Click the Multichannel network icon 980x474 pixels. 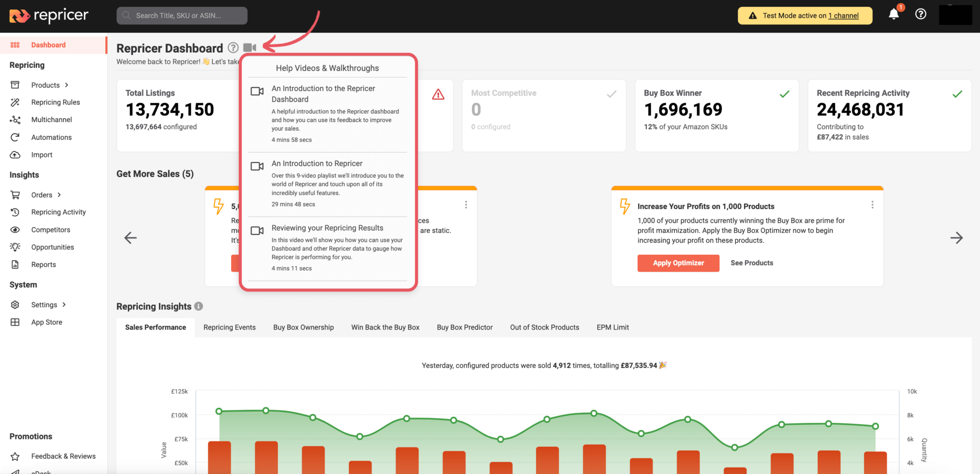(x=15, y=120)
